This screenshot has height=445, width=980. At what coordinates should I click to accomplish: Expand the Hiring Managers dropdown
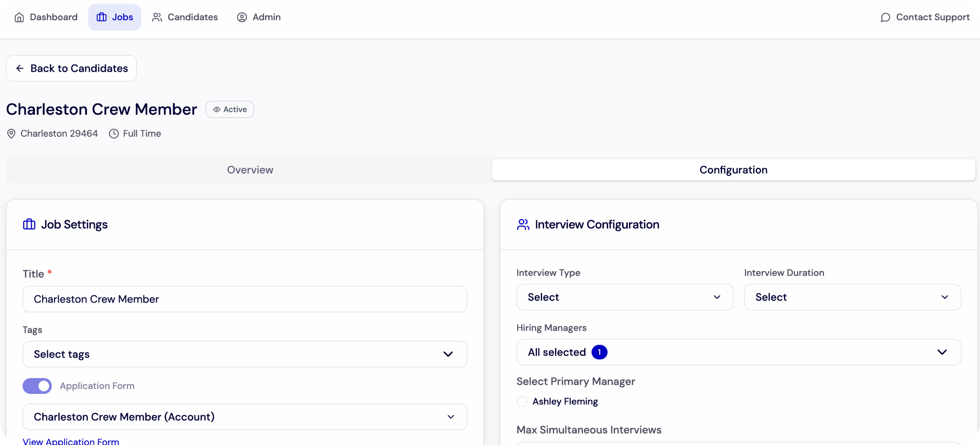click(x=739, y=352)
